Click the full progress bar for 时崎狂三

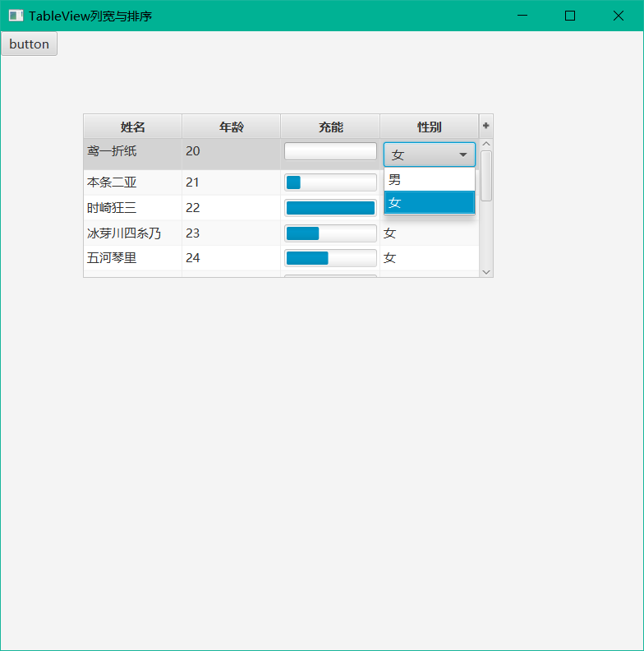tap(330, 208)
